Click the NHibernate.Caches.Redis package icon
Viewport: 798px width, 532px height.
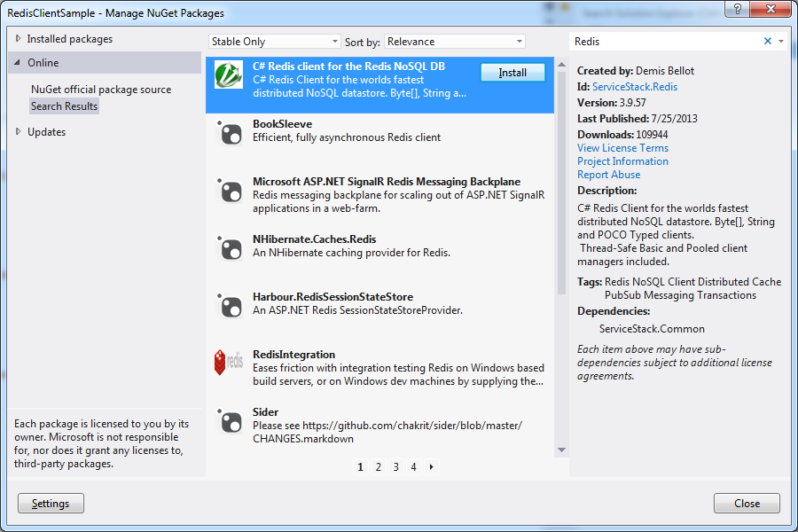[231, 248]
